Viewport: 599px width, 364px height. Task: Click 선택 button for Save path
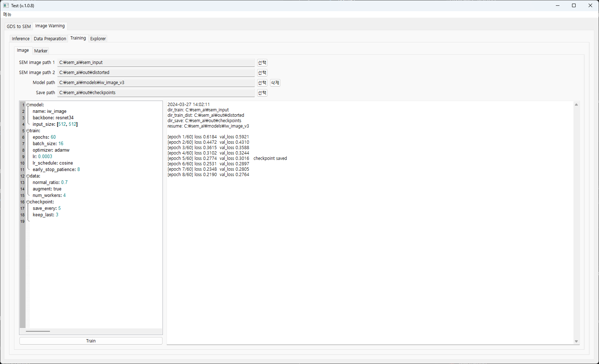pos(262,93)
